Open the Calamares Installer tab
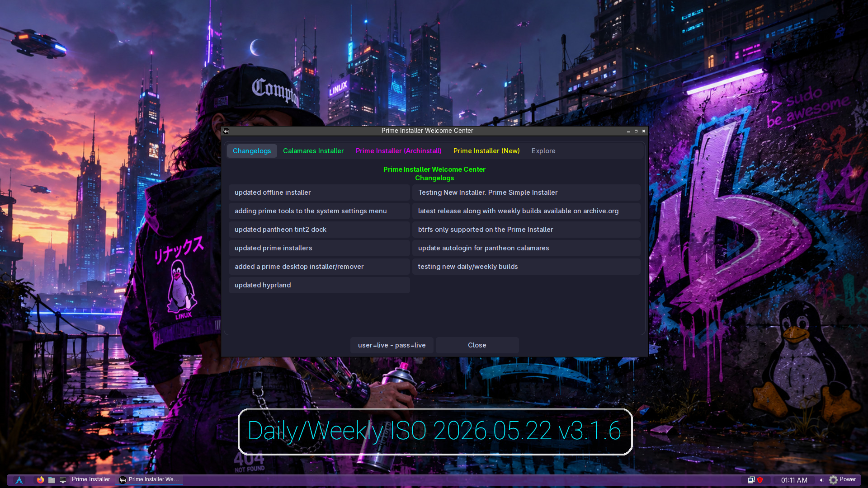Image resolution: width=868 pixels, height=488 pixels. point(313,151)
